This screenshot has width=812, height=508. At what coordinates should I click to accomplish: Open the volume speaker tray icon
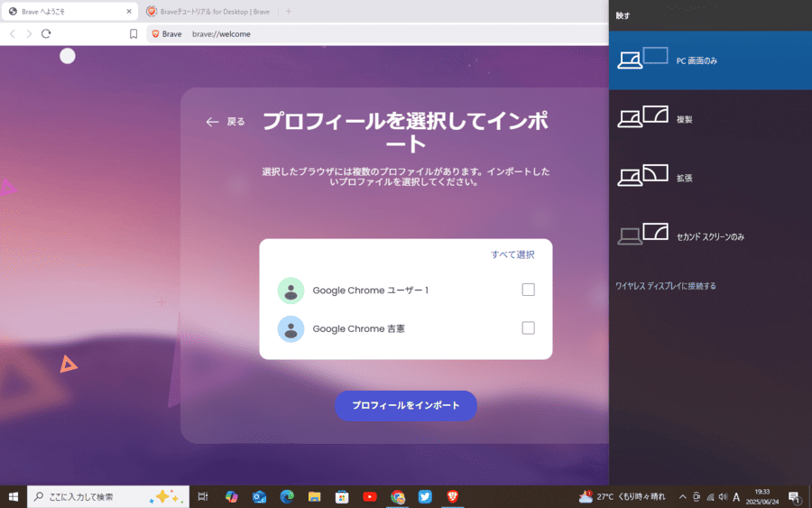pos(723,497)
